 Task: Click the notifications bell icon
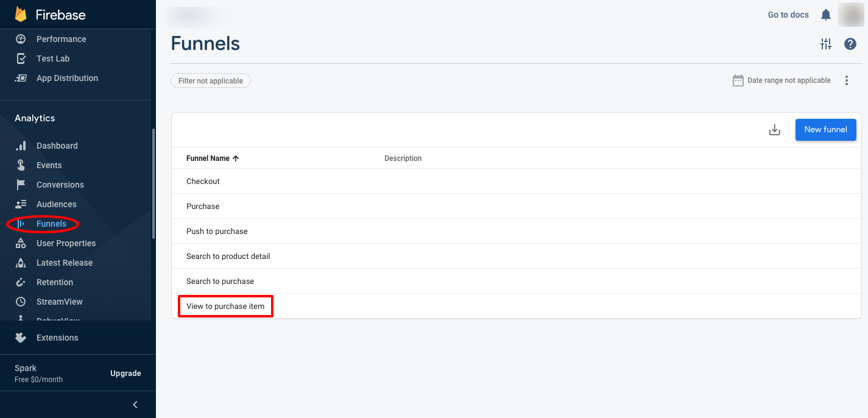point(826,15)
